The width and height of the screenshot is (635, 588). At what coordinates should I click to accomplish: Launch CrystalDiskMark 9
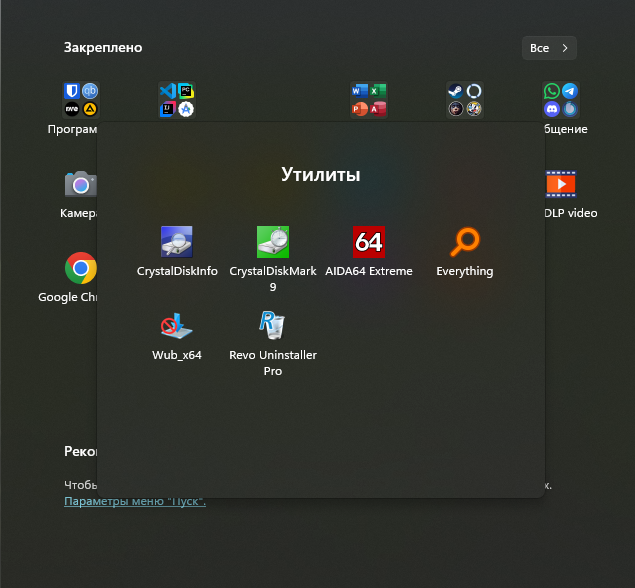pyautogui.click(x=273, y=259)
